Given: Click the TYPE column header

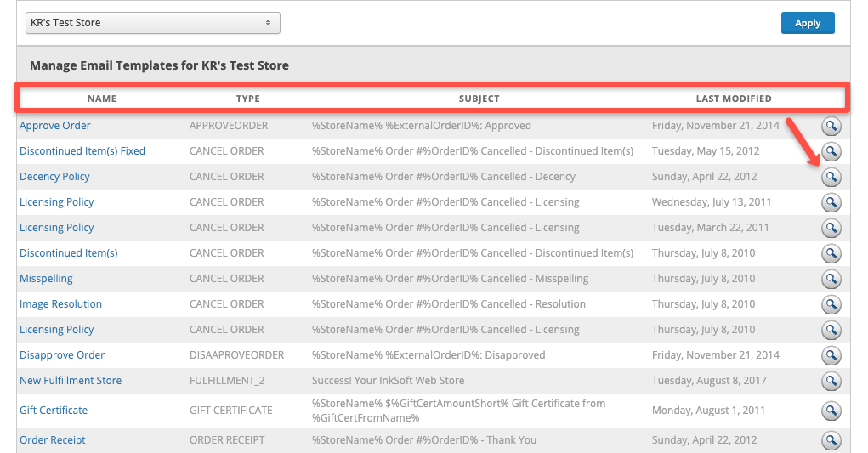Looking at the screenshot, I should coord(248,99).
